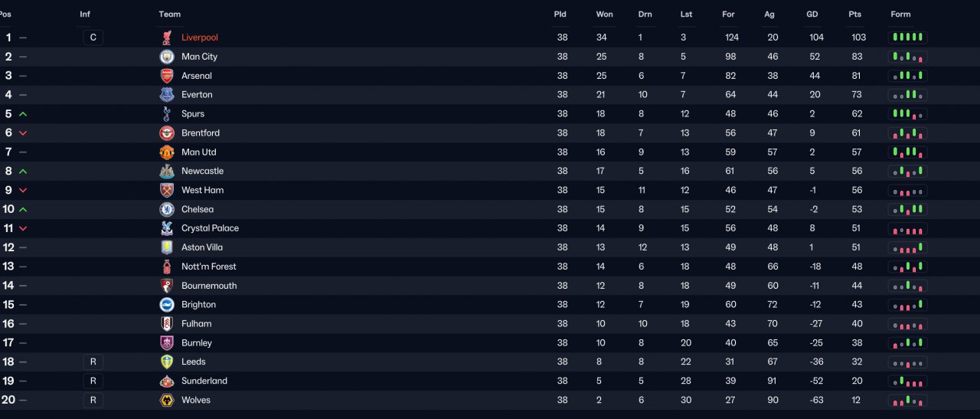Image resolution: width=980 pixels, height=419 pixels.
Task: Click the C champions badge for Liverpool
Action: pos(93,38)
